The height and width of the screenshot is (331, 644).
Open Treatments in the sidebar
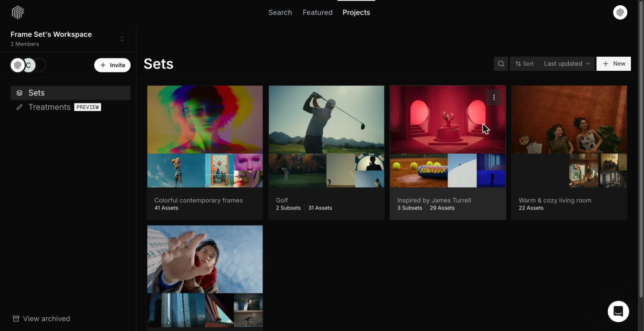click(x=50, y=107)
